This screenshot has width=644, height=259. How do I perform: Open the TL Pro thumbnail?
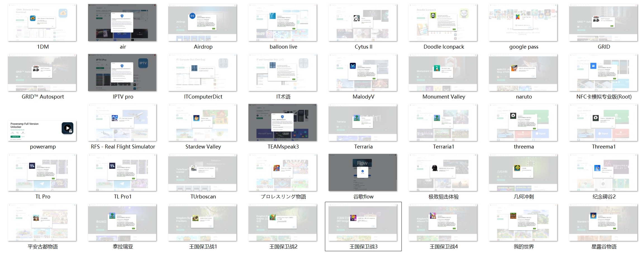click(x=42, y=172)
